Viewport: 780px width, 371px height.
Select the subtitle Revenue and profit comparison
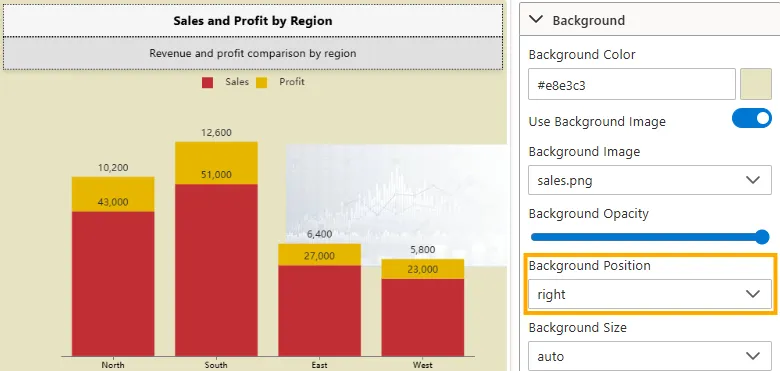click(x=253, y=53)
